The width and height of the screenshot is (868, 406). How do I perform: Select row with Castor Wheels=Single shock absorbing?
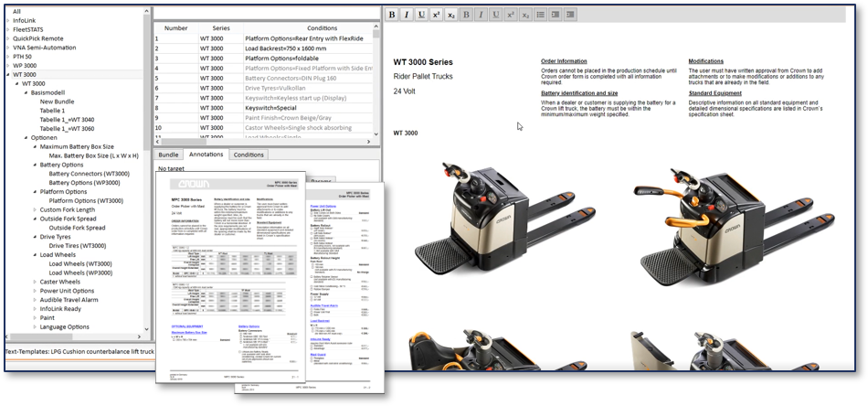tap(263, 128)
